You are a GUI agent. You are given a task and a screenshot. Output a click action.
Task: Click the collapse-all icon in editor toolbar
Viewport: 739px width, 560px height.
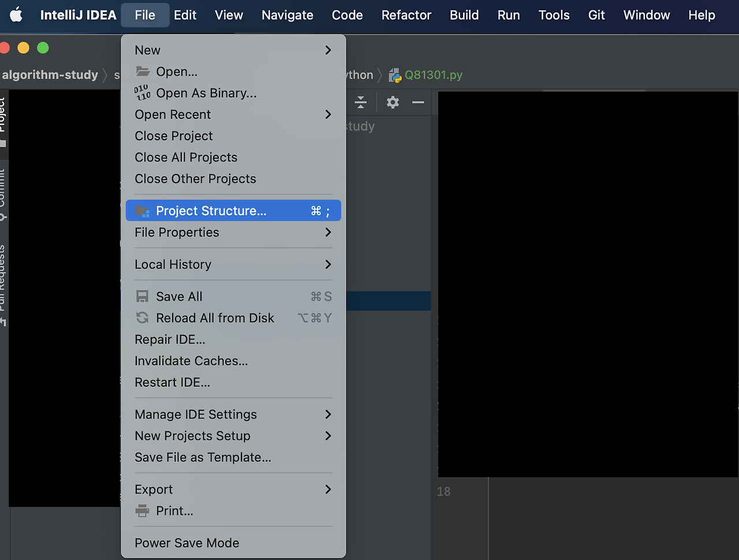360,102
